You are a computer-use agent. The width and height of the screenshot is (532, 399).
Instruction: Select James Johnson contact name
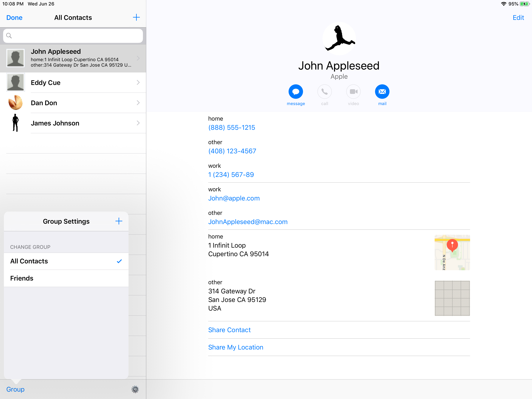coord(55,123)
